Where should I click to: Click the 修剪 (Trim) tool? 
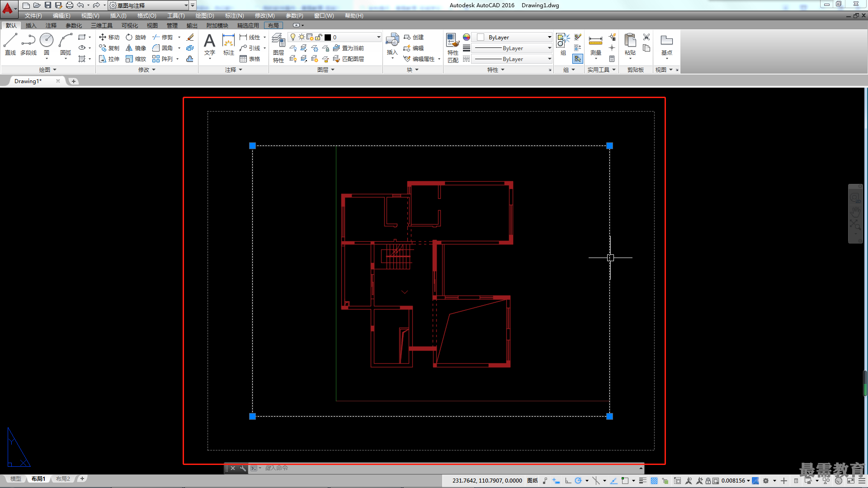(163, 37)
